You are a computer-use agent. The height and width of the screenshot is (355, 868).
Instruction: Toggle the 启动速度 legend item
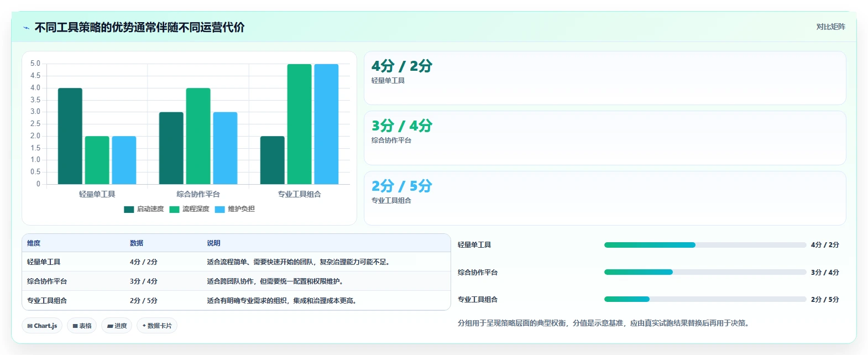pos(144,209)
